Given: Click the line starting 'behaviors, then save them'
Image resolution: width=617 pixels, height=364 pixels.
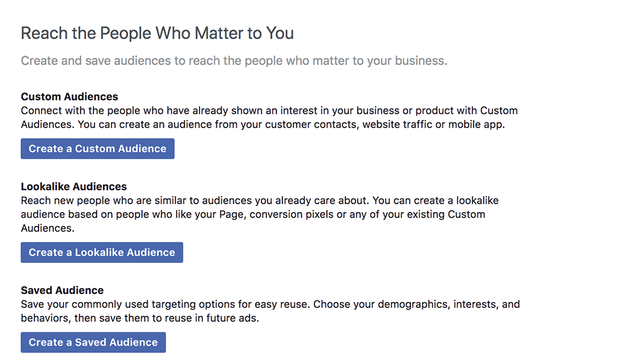Looking at the screenshot, I should click(x=140, y=318).
